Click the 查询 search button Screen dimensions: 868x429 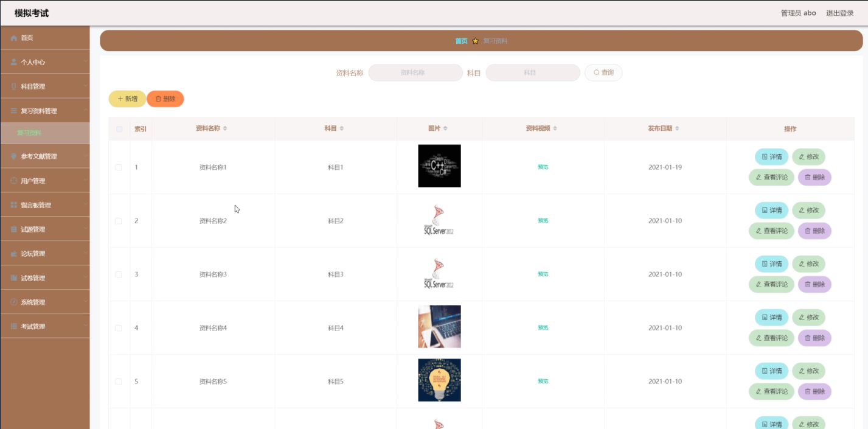point(603,72)
